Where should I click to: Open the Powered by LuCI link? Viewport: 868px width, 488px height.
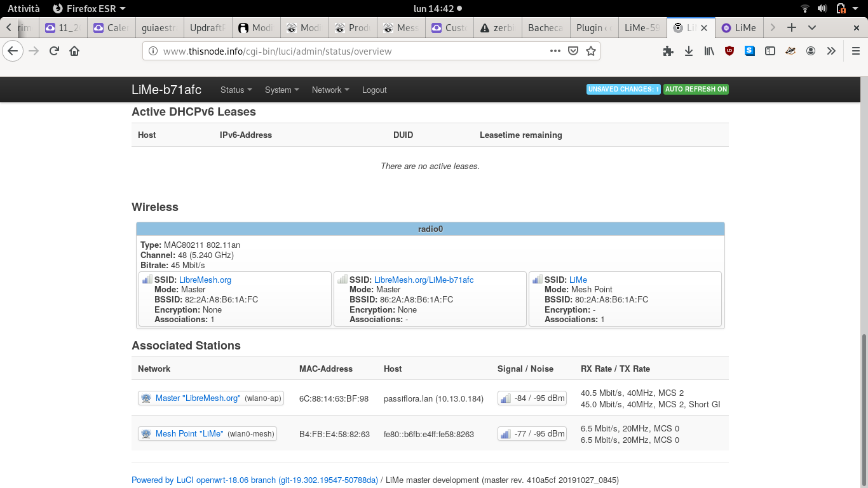click(255, 480)
